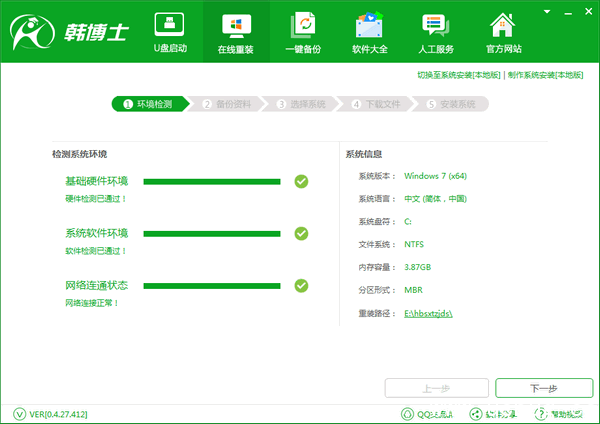
Task: Click the 系统盘符 C: value
Action: pyautogui.click(x=408, y=222)
